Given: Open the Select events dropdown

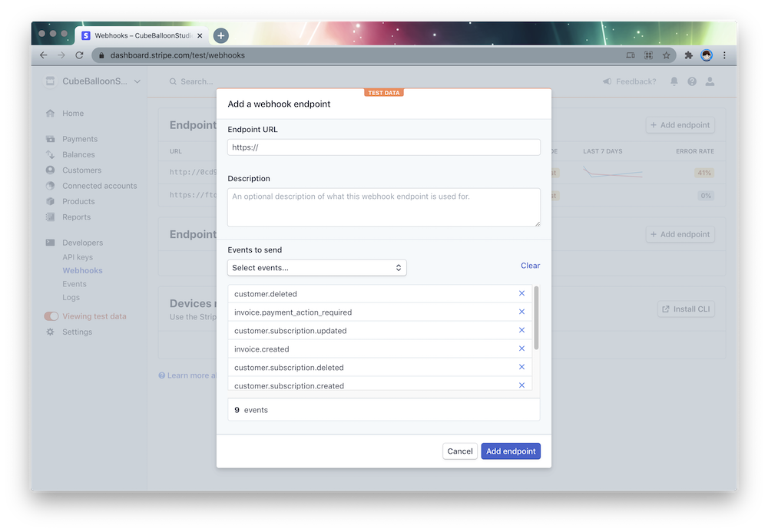Looking at the screenshot, I should (317, 268).
